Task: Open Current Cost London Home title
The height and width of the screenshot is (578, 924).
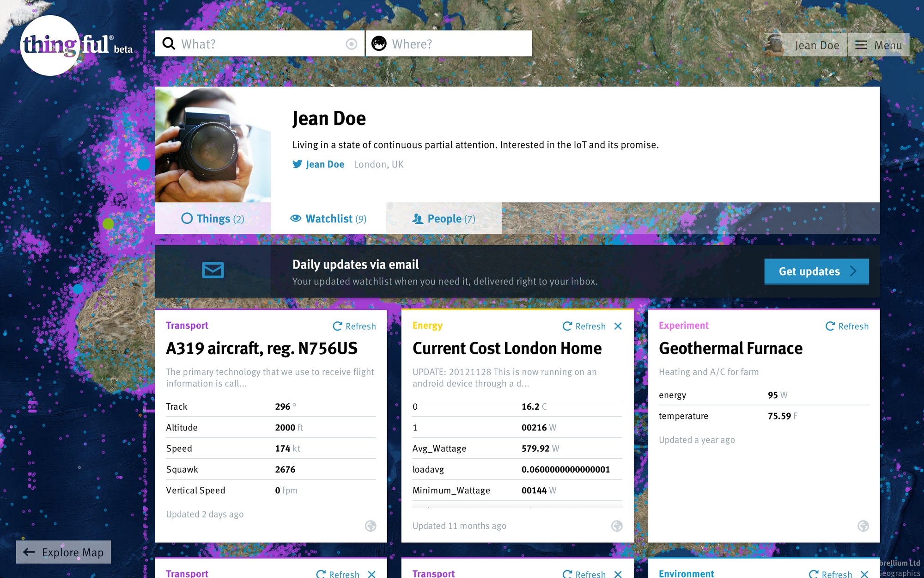Action: pyautogui.click(x=507, y=348)
